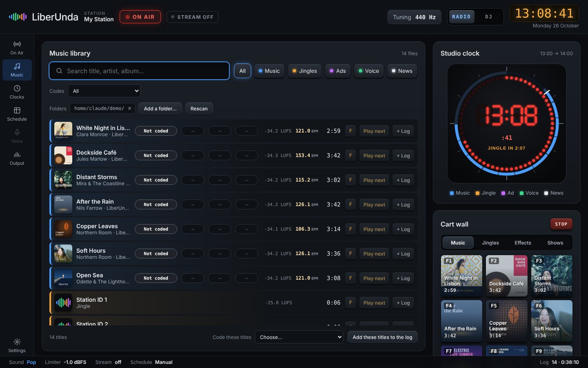The image size is (588, 368).
Task: Filter library by Voice
Action: (369, 71)
